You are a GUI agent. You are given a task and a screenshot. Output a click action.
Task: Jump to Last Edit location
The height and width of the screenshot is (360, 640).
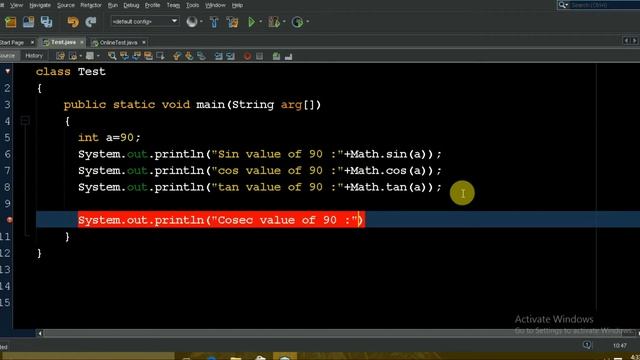[x=60, y=56]
